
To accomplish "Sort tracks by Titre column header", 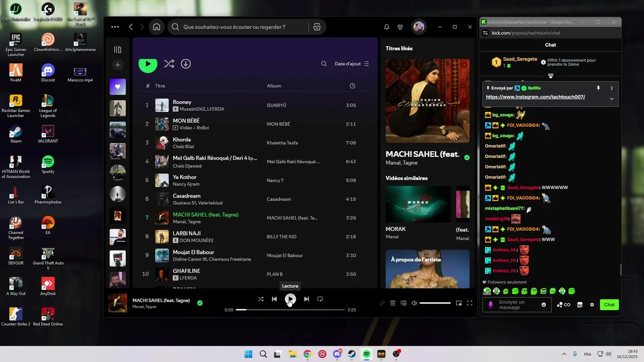I will pyautogui.click(x=160, y=86).
